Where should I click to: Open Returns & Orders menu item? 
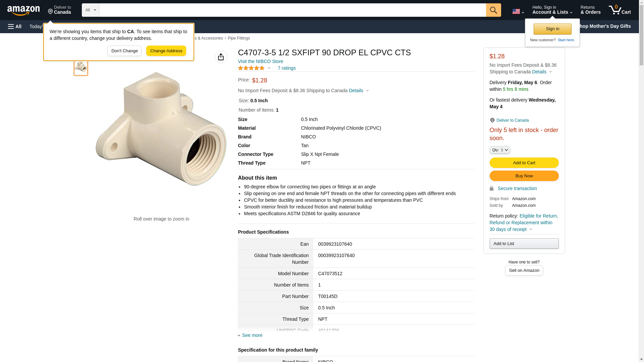point(590,10)
